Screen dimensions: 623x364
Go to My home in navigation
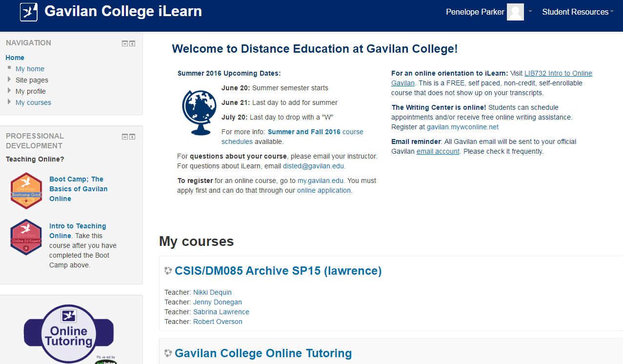click(30, 69)
